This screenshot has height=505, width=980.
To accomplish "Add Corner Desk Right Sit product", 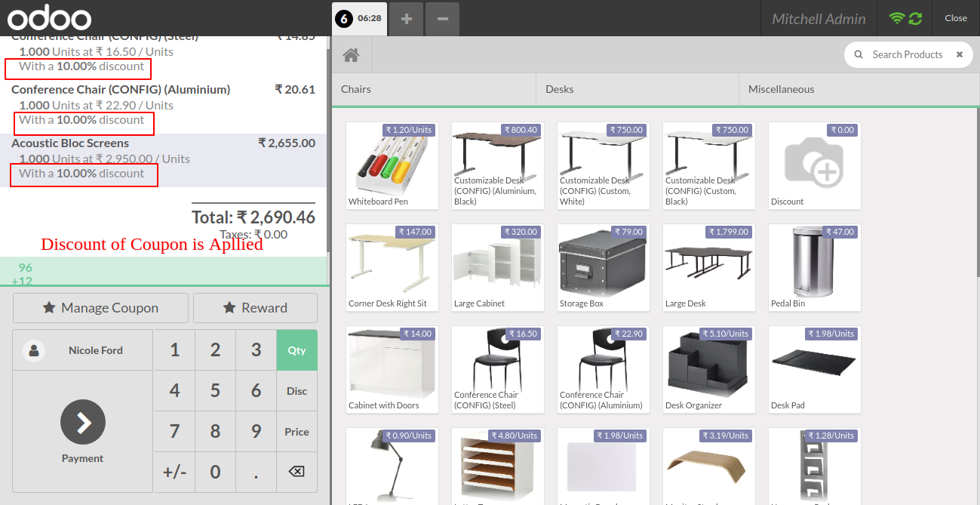I will click(392, 267).
